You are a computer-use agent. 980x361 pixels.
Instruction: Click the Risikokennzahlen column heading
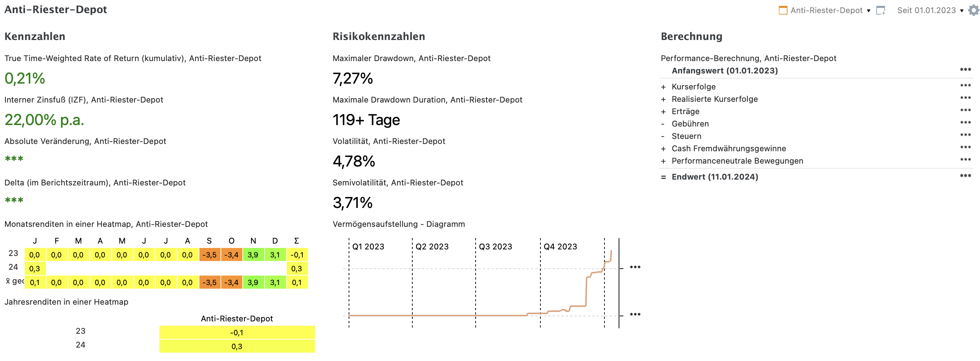(378, 36)
